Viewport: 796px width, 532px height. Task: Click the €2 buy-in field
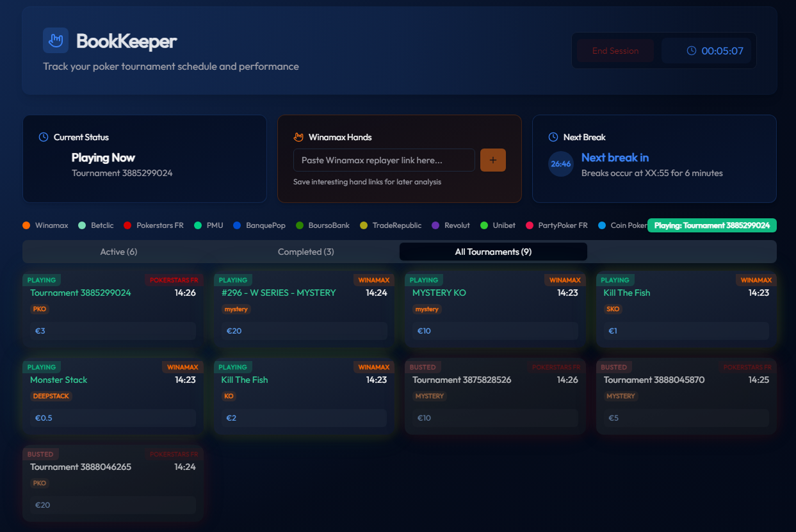(x=304, y=418)
